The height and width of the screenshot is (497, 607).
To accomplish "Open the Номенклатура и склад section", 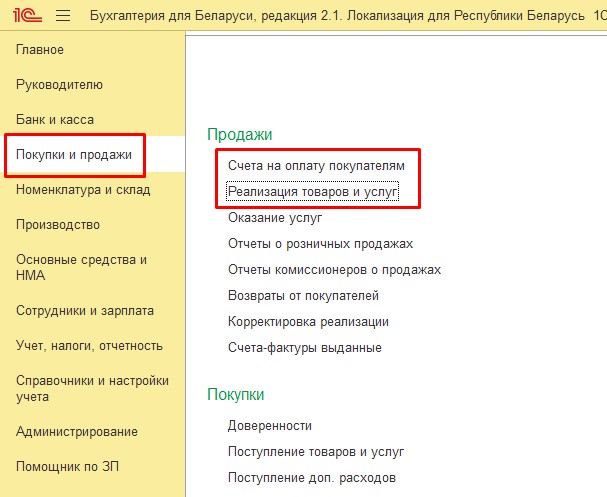I will pos(83,190).
